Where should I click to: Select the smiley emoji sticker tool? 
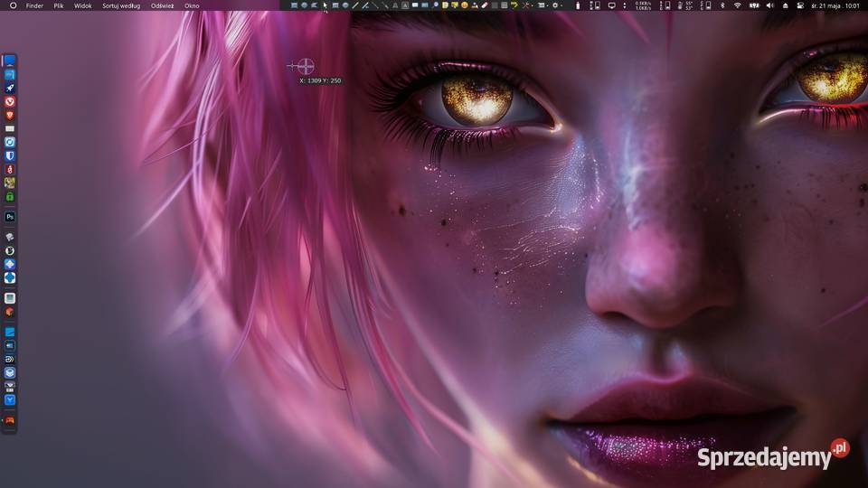(x=465, y=5)
